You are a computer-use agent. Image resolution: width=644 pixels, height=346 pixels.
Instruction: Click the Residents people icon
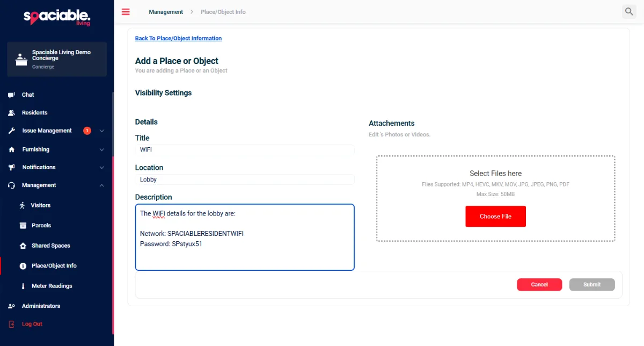(11, 113)
